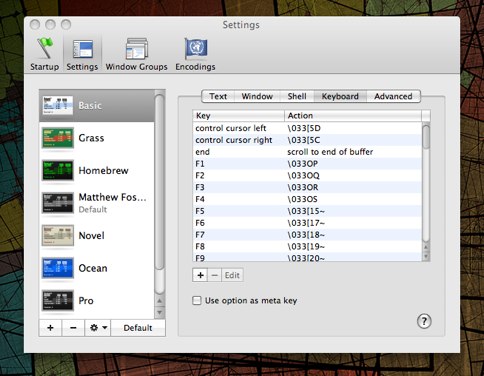Choose the Homebrew profile
The width and height of the screenshot is (484, 376).
[x=97, y=171]
